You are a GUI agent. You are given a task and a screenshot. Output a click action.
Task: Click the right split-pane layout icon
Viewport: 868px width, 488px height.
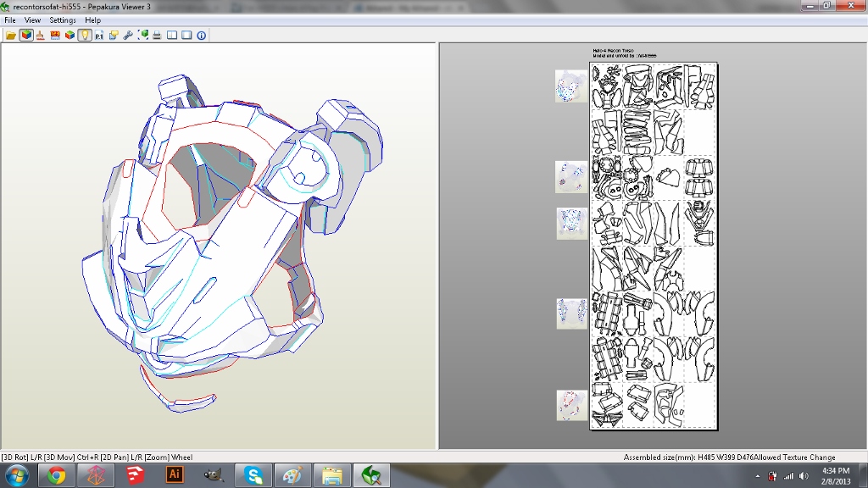[186, 36]
